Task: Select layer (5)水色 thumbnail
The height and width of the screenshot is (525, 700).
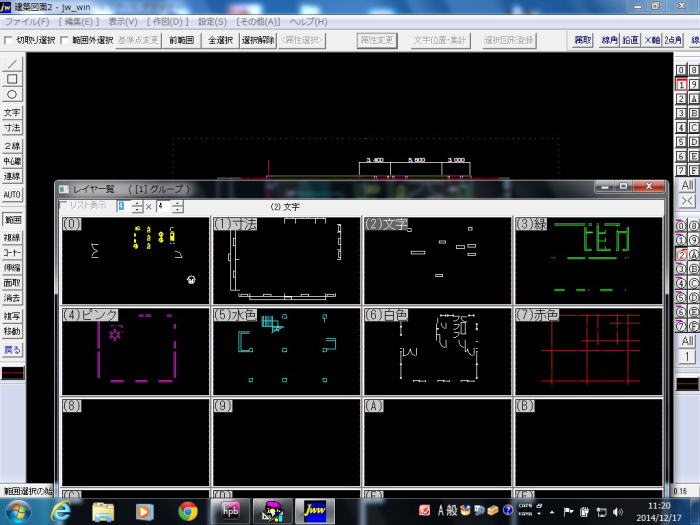Action: click(x=286, y=351)
